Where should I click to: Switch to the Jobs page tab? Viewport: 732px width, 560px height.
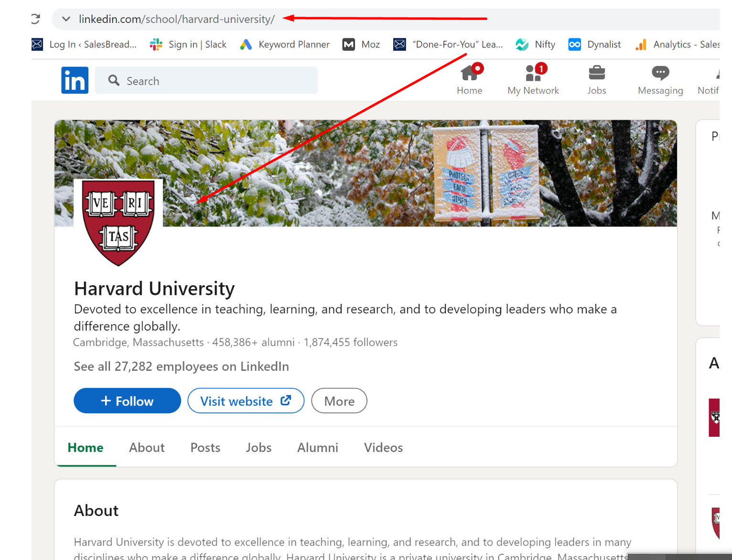(258, 448)
